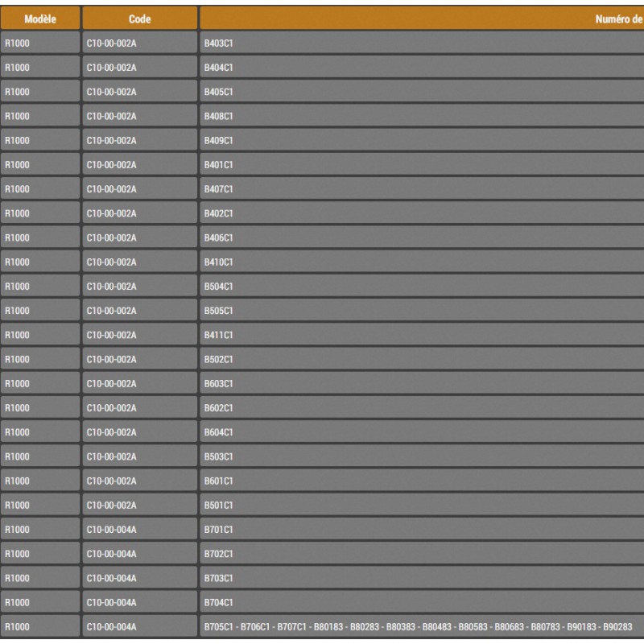The width and height of the screenshot is (644, 644).
Task: Select the cell reading B503C1
Action: click(422, 456)
